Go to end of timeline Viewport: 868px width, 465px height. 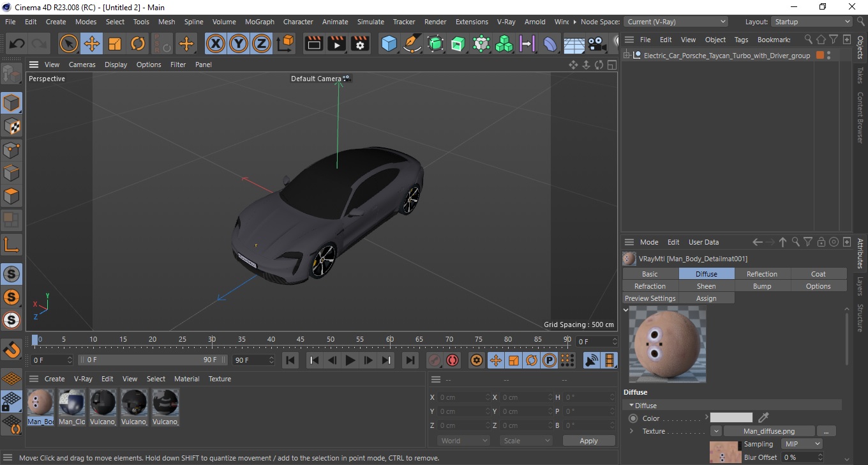tap(410, 360)
